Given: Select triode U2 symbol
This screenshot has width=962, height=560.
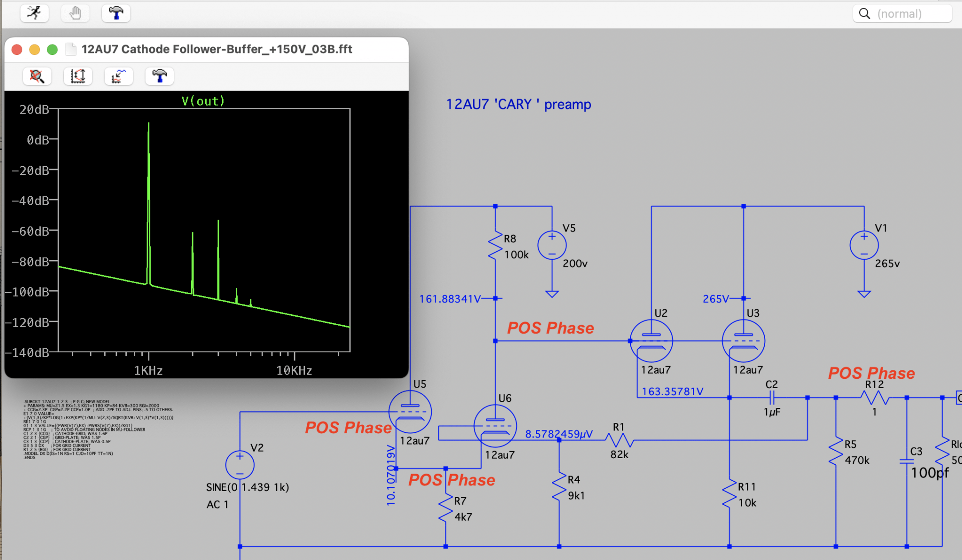Looking at the screenshot, I should click(651, 341).
